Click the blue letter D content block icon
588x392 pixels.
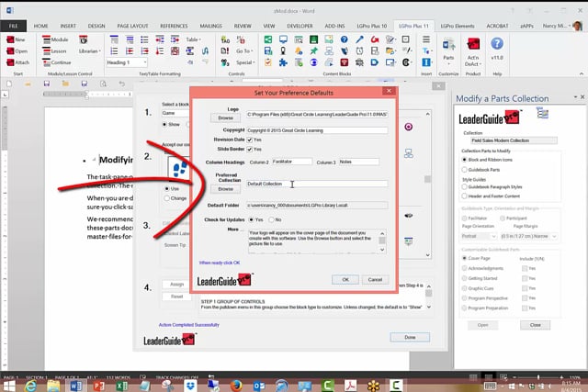tap(374, 62)
